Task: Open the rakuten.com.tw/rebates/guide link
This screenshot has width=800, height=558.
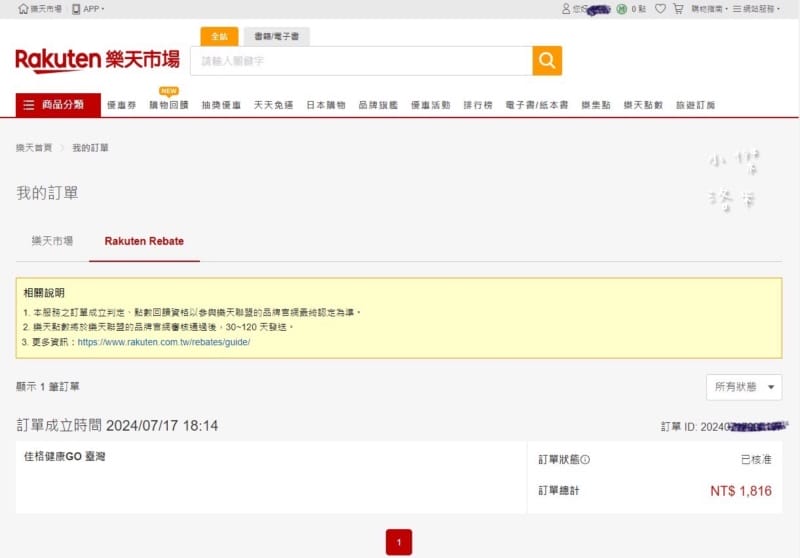Action: click(x=164, y=342)
